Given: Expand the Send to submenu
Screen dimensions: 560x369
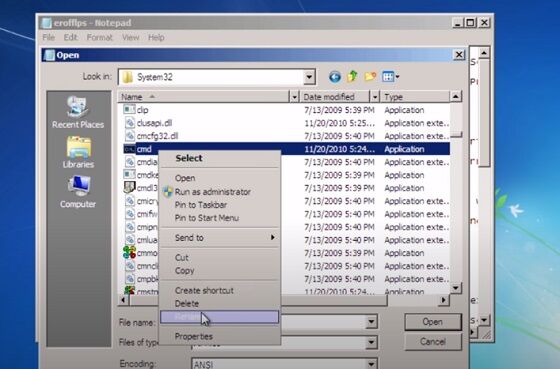Looking at the screenshot, I should (220, 238).
